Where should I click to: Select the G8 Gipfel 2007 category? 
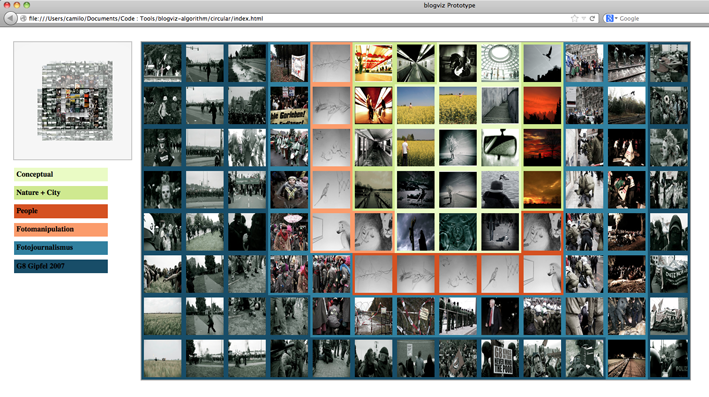click(x=61, y=266)
